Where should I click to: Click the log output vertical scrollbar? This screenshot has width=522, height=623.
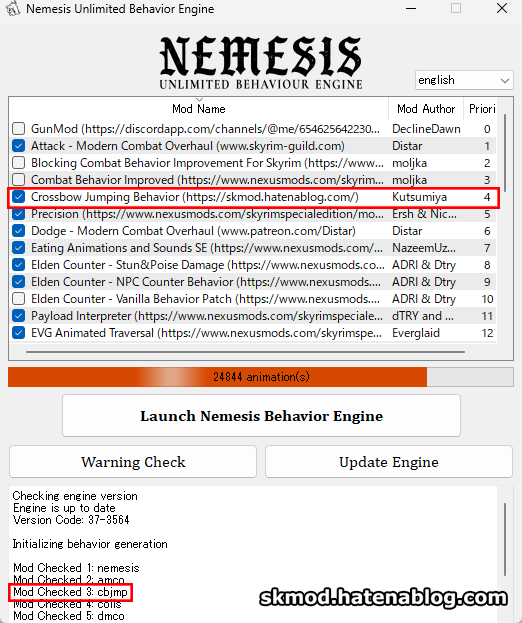(x=505, y=539)
